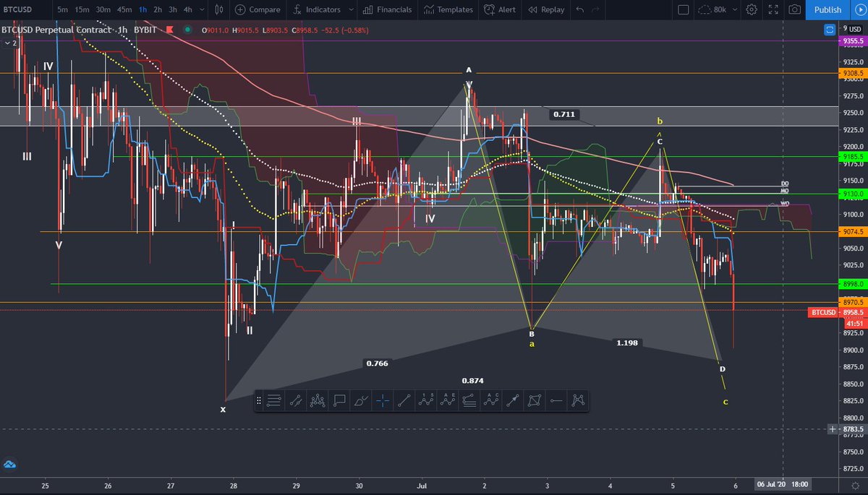
Task: Open the 80k cloud layout menu
Action: (x=719, y=9)
